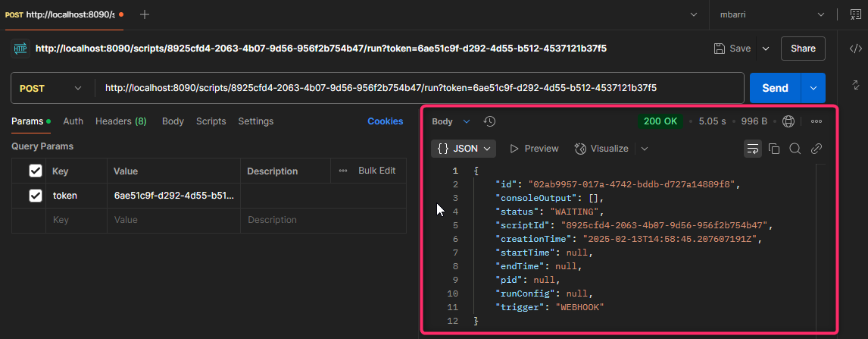
Task: Open the JSON format dropdown
Action: tap(464, 149)
